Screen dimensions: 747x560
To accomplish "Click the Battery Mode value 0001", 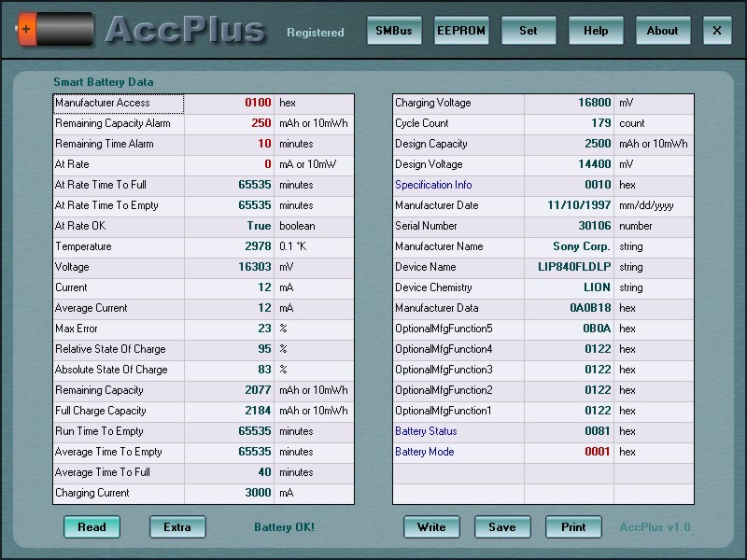I will tap(598, 452).
